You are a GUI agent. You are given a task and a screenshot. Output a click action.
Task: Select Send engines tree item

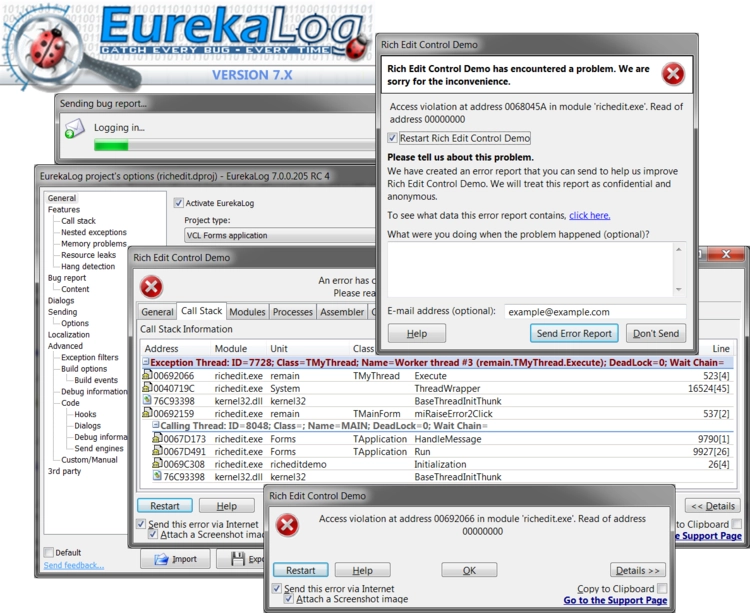(99, 449)
